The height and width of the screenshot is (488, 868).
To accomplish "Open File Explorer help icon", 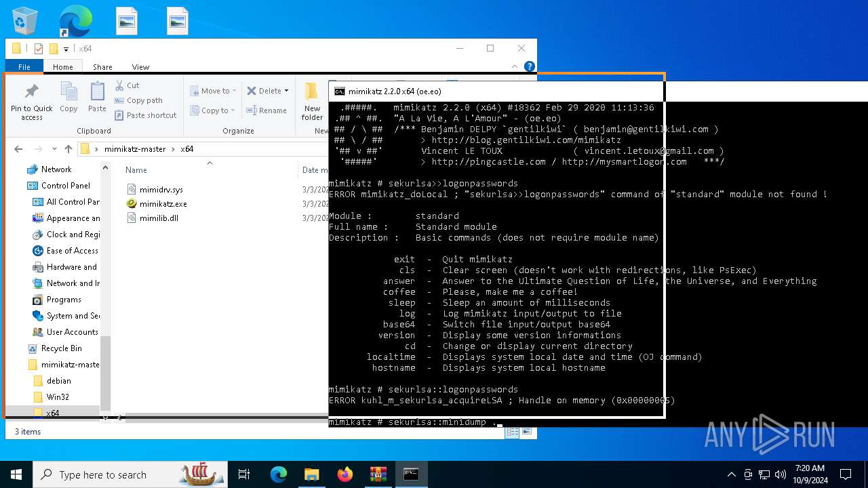I will click(530, 66).
